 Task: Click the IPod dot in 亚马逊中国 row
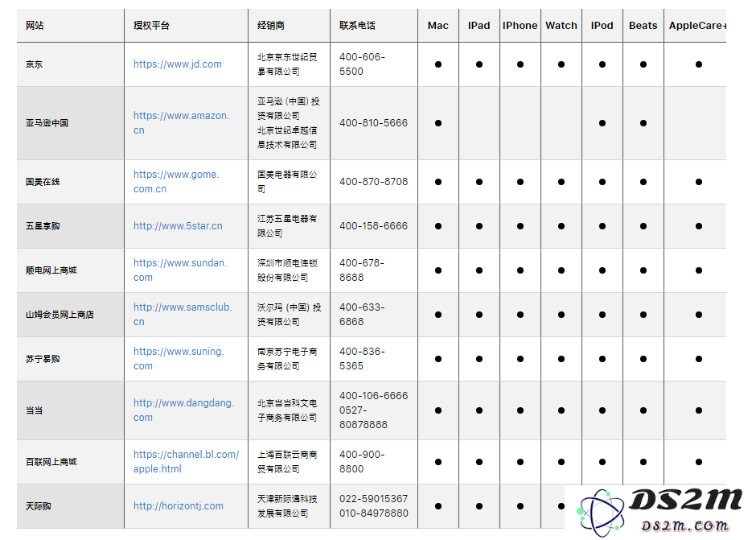click(602, 123)
